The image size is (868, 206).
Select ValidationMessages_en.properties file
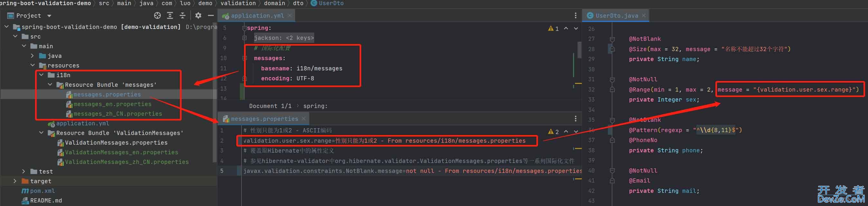point(121,152)
